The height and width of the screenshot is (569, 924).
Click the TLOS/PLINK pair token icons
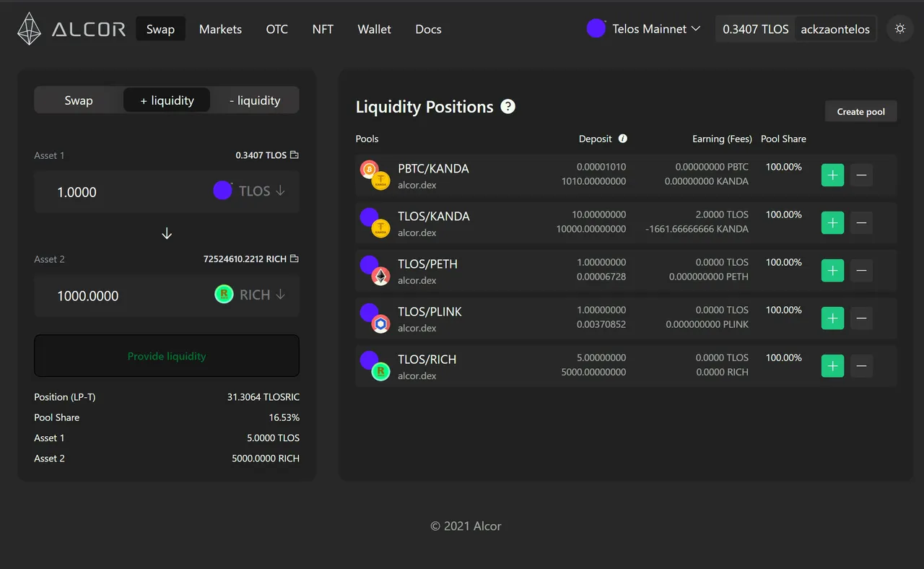tap(375, 318)
